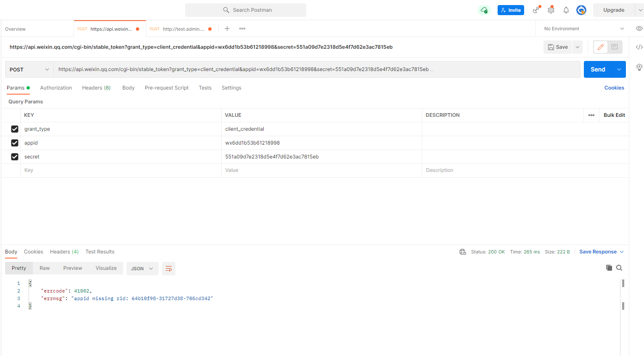
Task: Open the request Body tab
Action: [128, 88]
